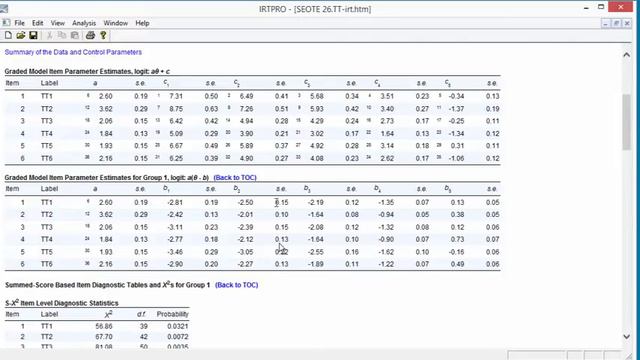
Task: Click the New document toolbar icon
Action: tap(8, 36)
